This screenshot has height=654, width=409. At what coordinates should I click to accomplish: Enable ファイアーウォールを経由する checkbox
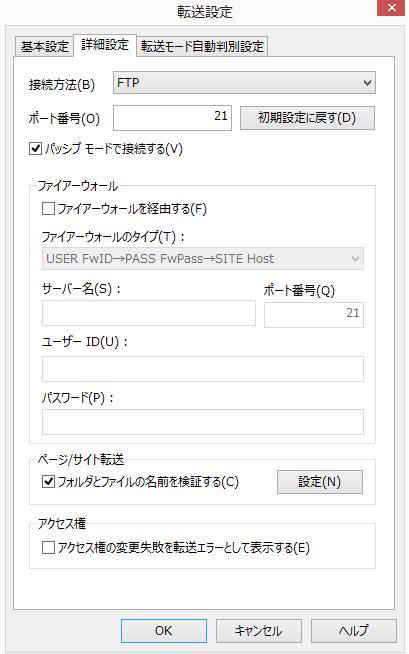[48, 209]
